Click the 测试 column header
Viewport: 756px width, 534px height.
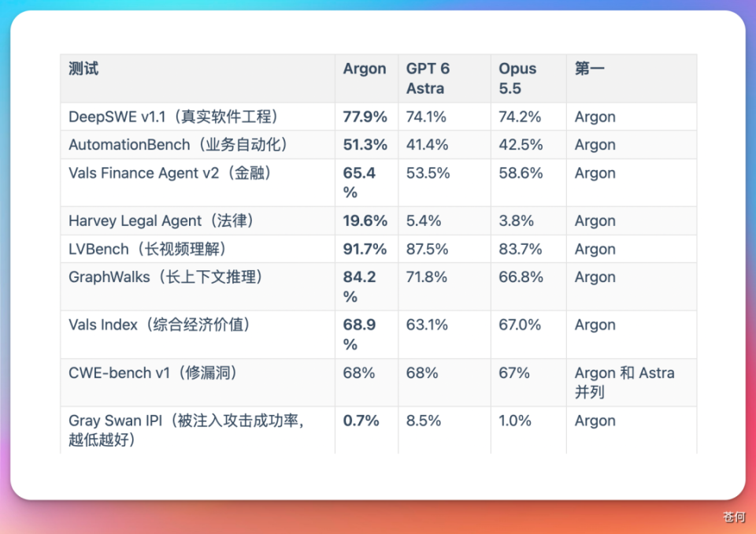coord(83,69)
